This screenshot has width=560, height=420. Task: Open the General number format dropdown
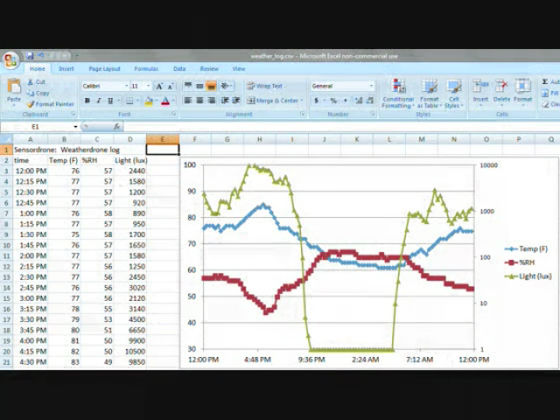point(371,86)
